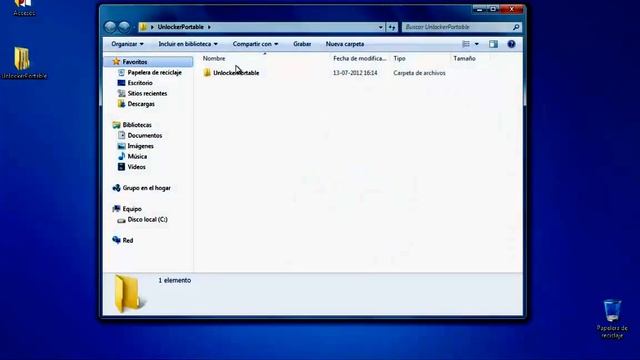Screen dimensions: 640x360
Task: Click the large folder icon in the details pane
Action: [129, 294]
